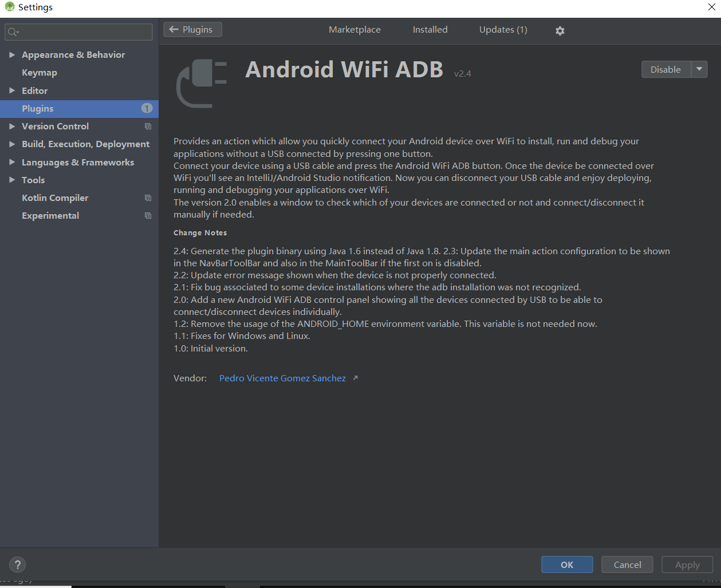Click the Apply button

(x=687, y=565)
